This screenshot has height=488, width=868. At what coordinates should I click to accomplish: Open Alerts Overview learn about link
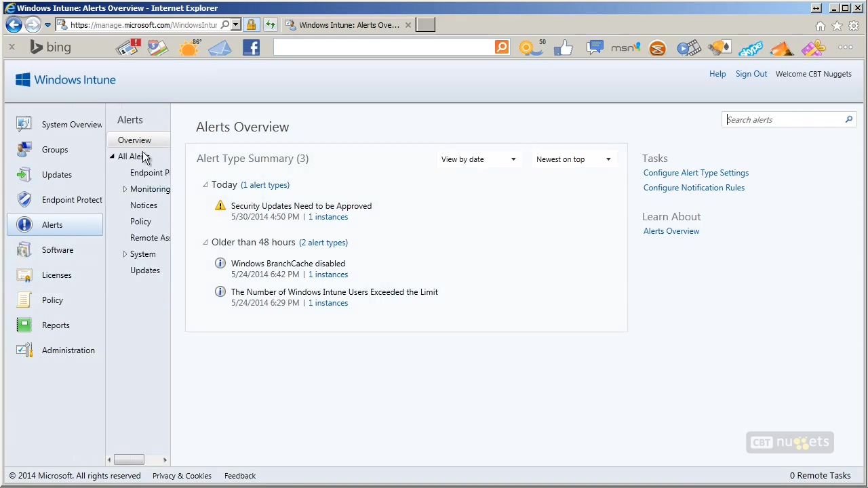(x=671, y=231)
